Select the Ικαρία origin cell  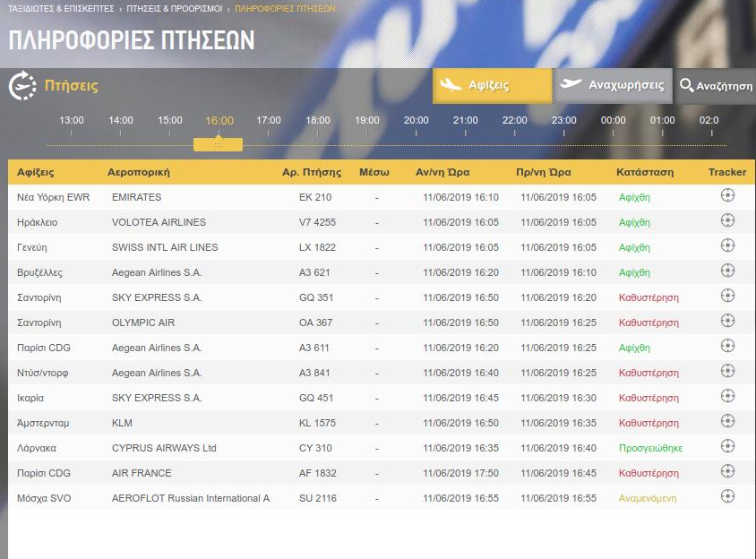pos(30,398)
